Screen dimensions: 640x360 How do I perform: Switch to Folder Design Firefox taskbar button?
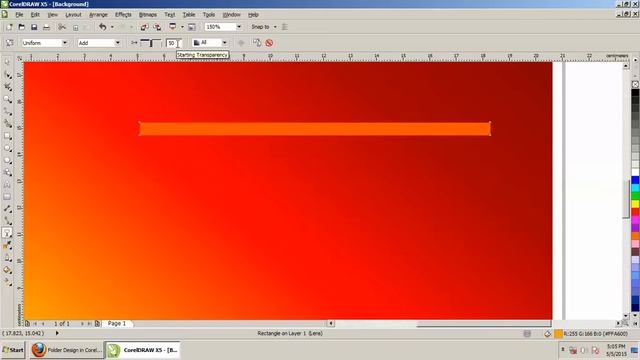(x=66, y=350)
